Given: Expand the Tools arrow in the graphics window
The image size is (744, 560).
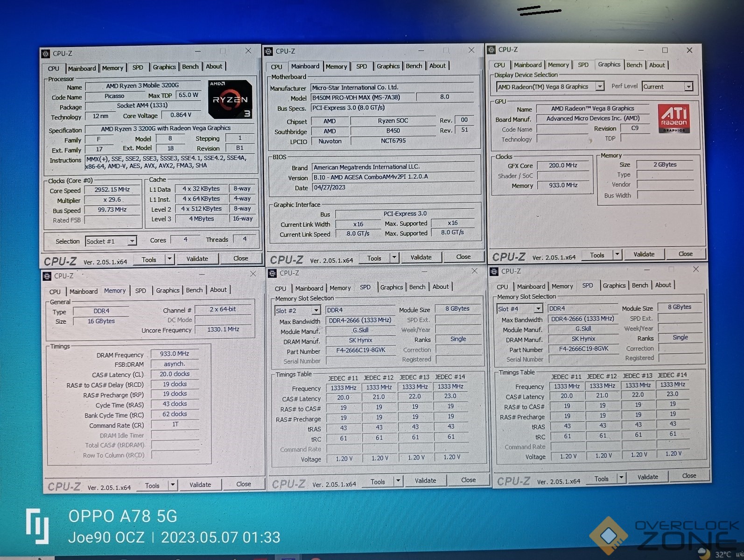Looking at the screenshot, I should (x=617, y=255).
